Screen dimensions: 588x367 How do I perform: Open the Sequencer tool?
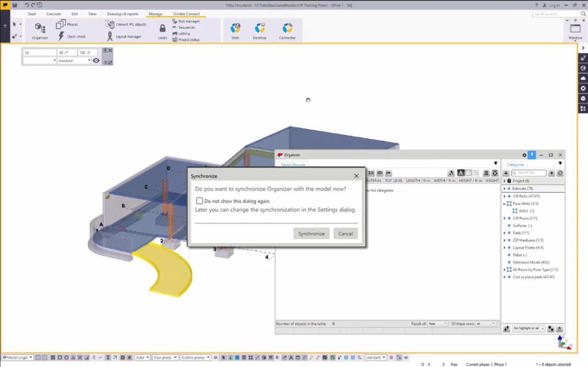tap(184, 28)
